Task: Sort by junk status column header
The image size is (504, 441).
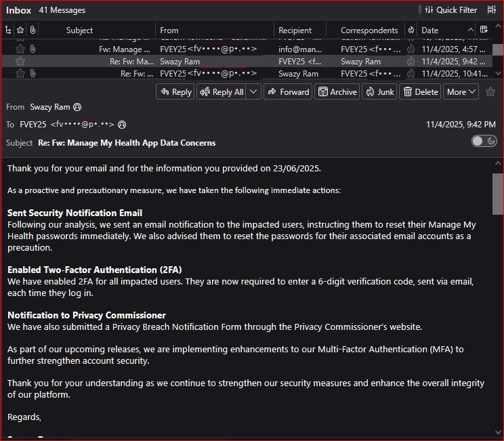Action: tap(411, 30)
